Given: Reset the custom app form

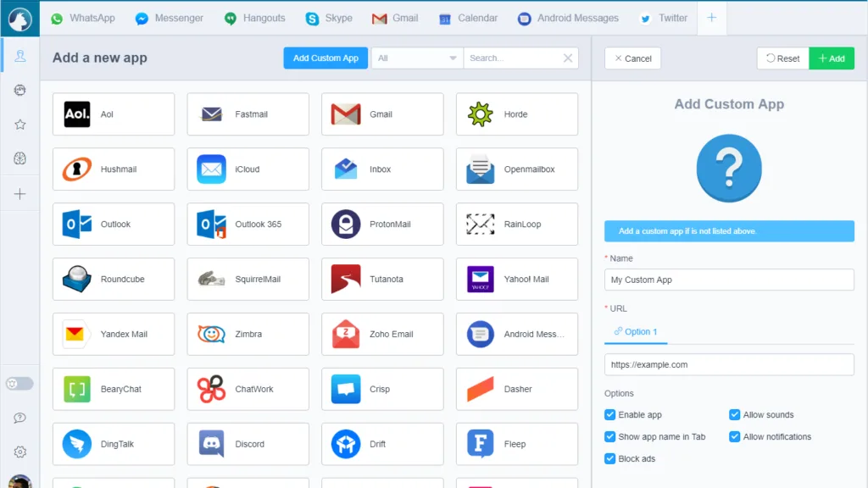Looking at the screenshot, I should point(782,58).
